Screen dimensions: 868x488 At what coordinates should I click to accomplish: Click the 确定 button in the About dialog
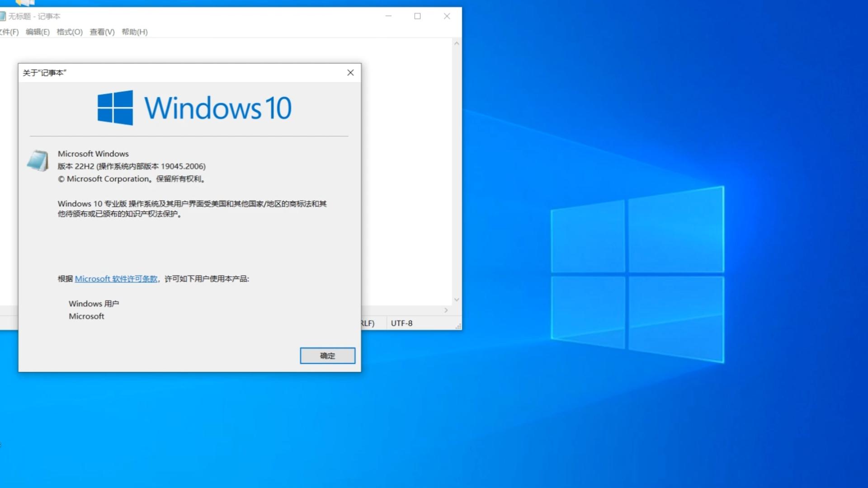tap(327, 356)
